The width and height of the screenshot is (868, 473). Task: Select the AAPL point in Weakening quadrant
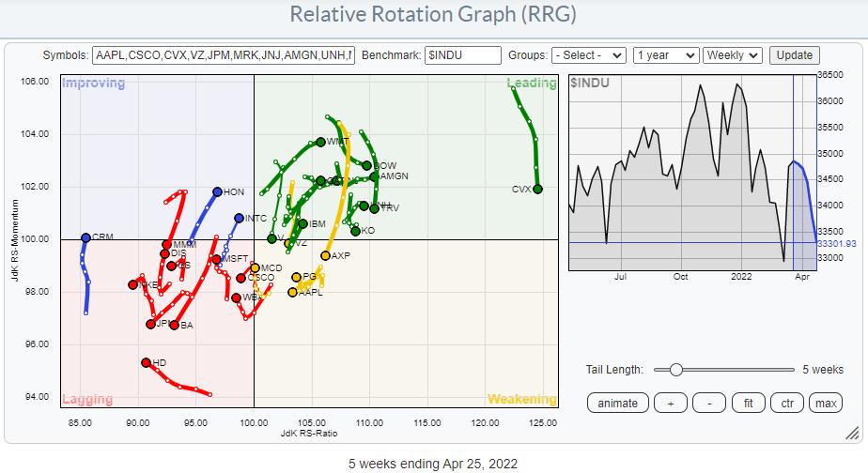tap(293, 292)
